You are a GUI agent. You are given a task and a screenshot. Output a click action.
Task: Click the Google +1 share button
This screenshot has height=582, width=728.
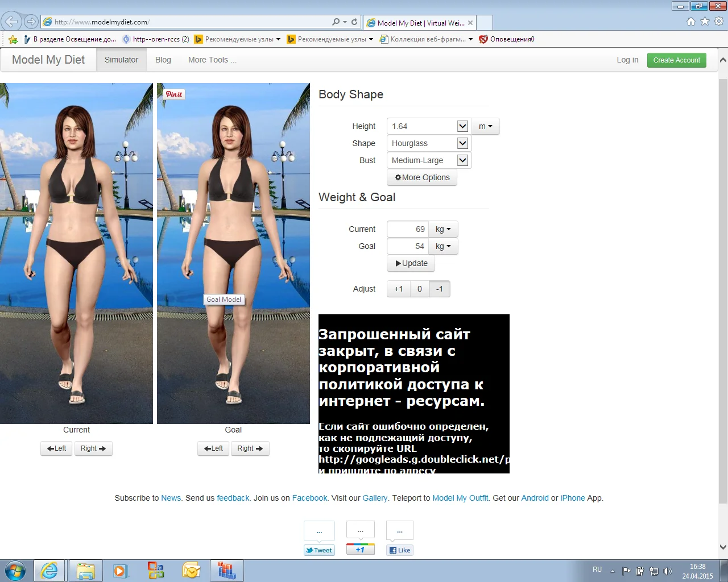[361, 550]
